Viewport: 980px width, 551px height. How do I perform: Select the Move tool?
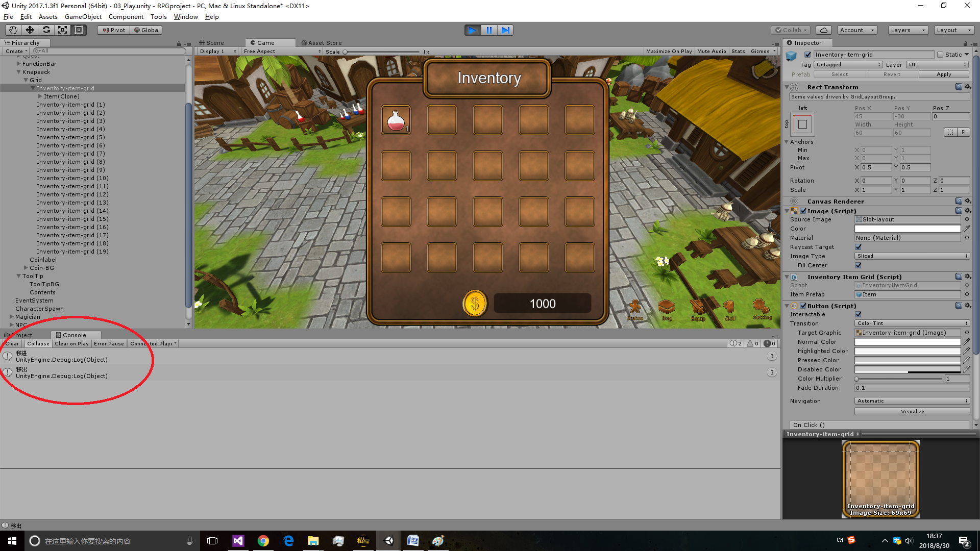tap(30, 30)
